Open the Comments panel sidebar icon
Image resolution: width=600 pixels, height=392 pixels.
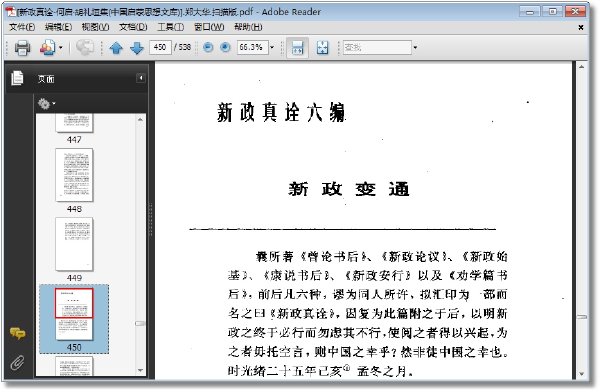coord(18,333)
